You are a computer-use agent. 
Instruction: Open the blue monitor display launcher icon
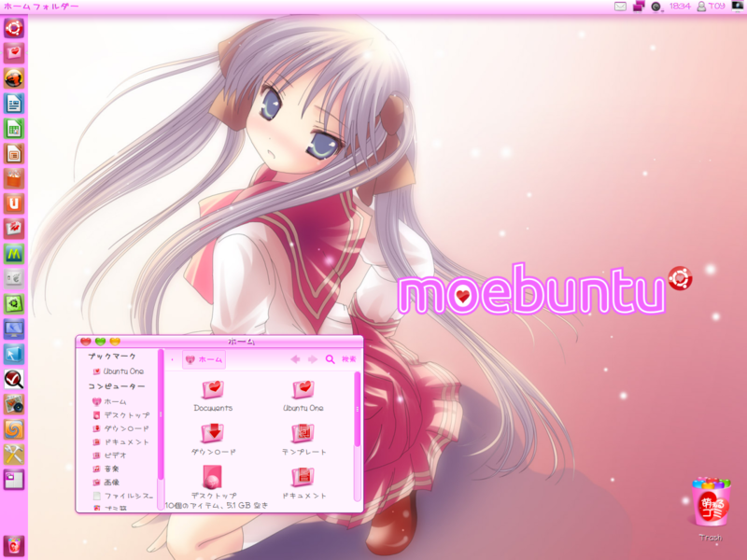[14, 329]
